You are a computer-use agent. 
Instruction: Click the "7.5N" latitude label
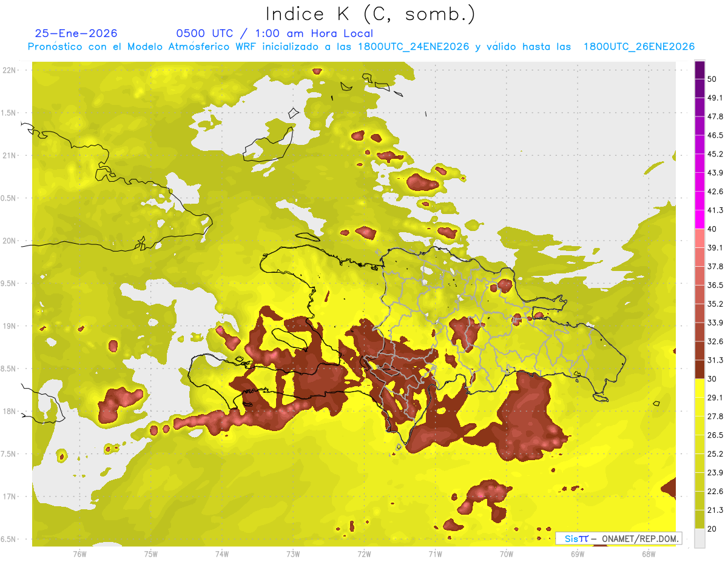click(x=9, y=454)
